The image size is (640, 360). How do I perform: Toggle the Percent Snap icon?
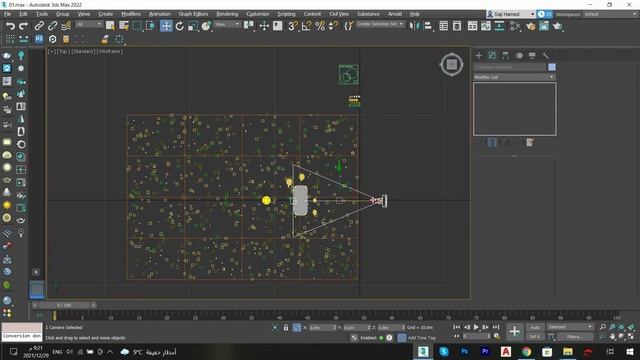[320, 27]
